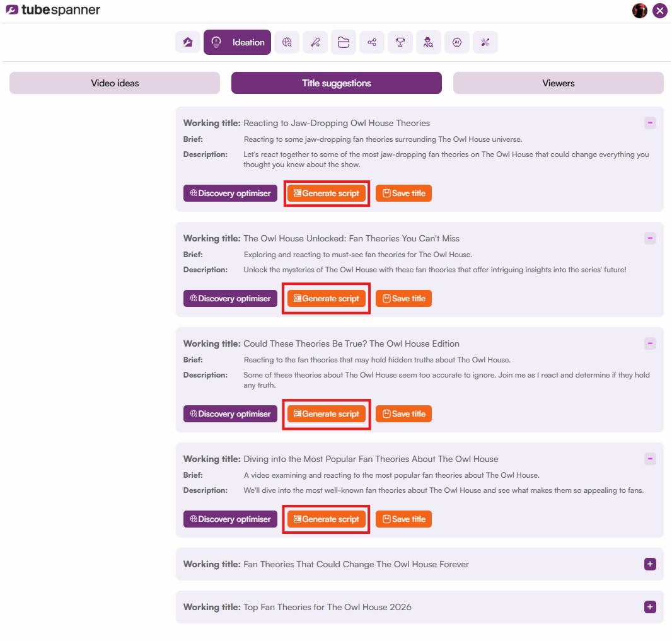Open the globe search discovery icon

[287, 42]
